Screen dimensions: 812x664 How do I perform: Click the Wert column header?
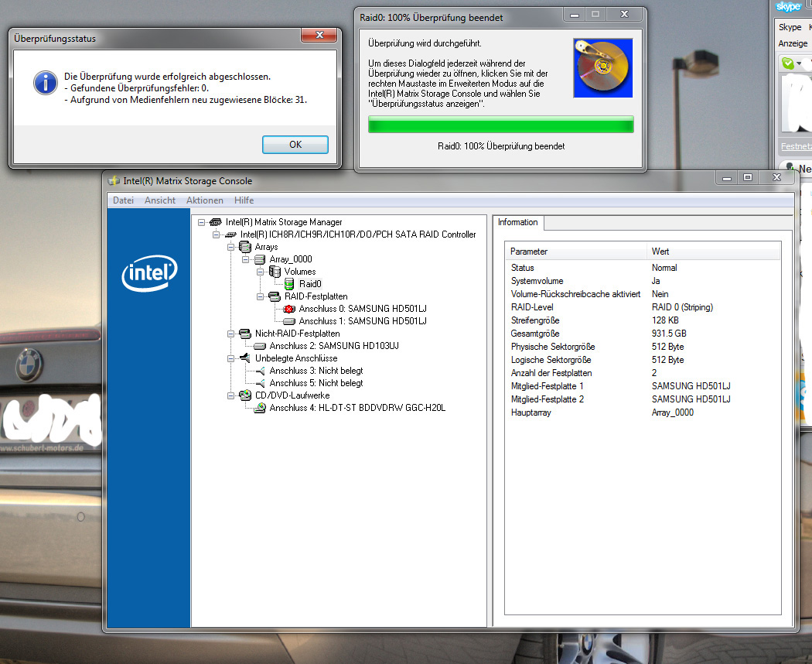pyautogui.click(x=715, y=252)
